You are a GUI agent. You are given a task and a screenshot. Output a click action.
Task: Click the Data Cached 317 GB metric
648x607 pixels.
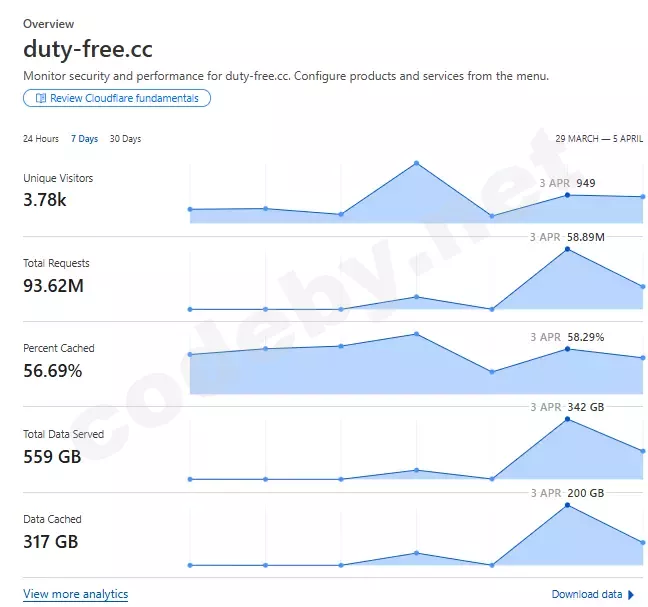pyautogui.click(x=50, y=542)
